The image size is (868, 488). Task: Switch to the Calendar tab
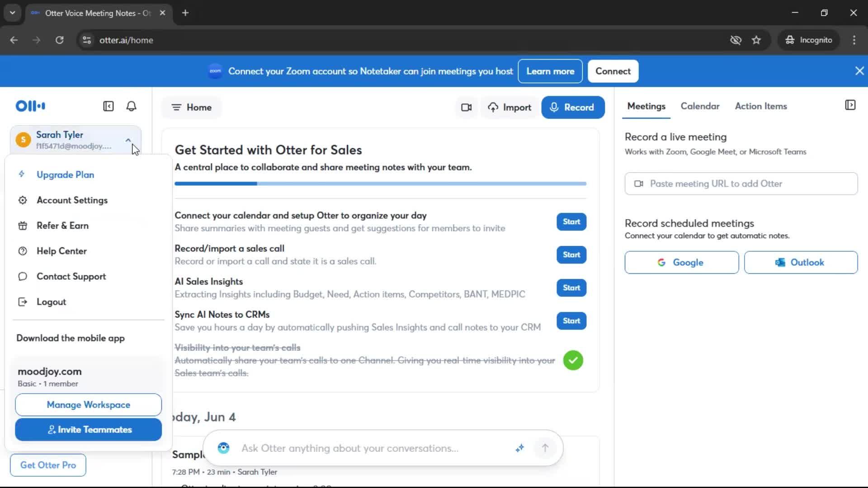click(x=700, y=106)
